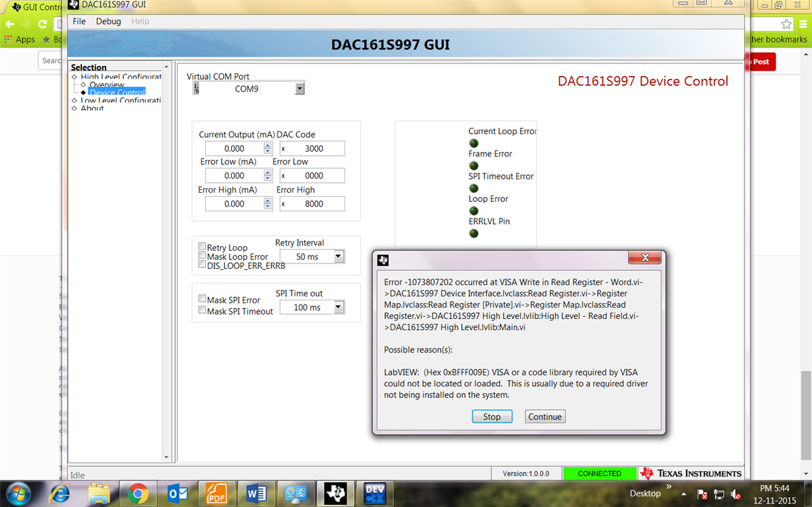The width and height of the screenshot is (812, 507).
Task: Select About in the selection tree
Action: (92, 108)
